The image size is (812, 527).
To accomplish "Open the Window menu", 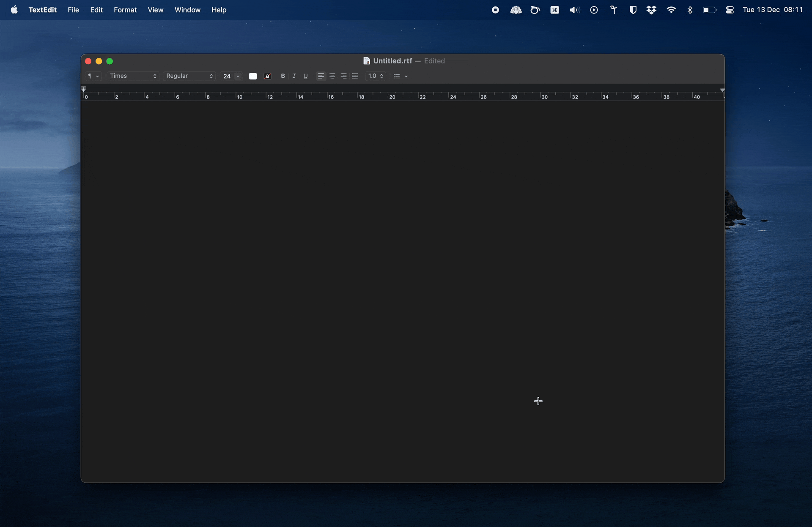I will (187, 10).
